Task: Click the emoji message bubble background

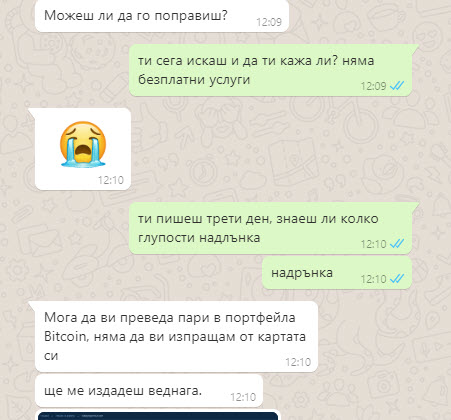Action: [x=83, y=149]
